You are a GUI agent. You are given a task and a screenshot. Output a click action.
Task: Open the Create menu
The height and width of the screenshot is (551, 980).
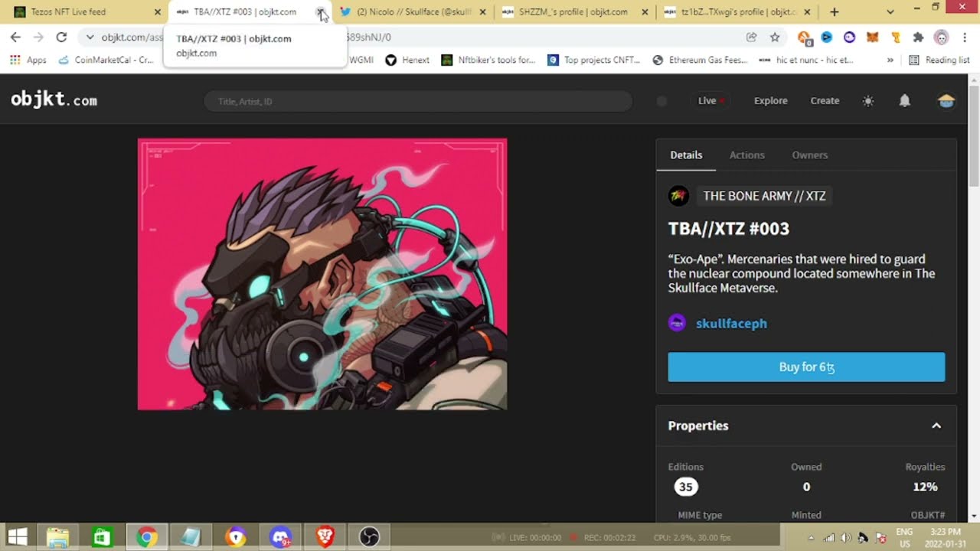(x=825, y=100)
